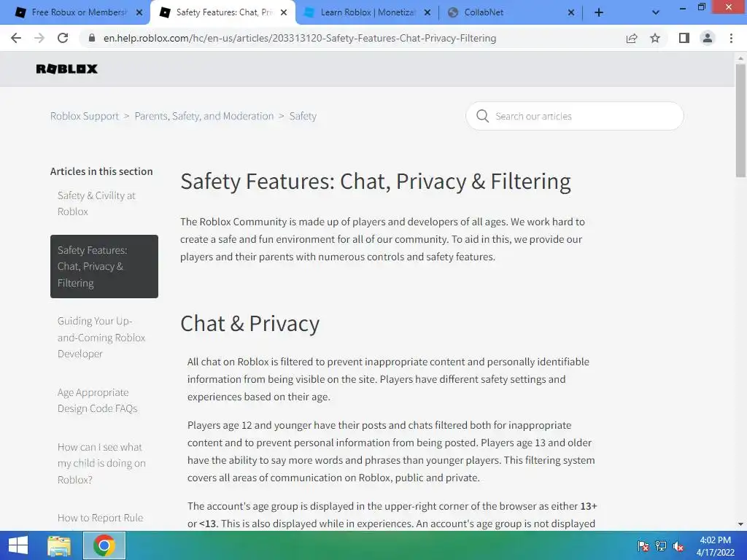747x560 pixels.
Task: Open the network tray icon
Action: click(x=661, y=546)
